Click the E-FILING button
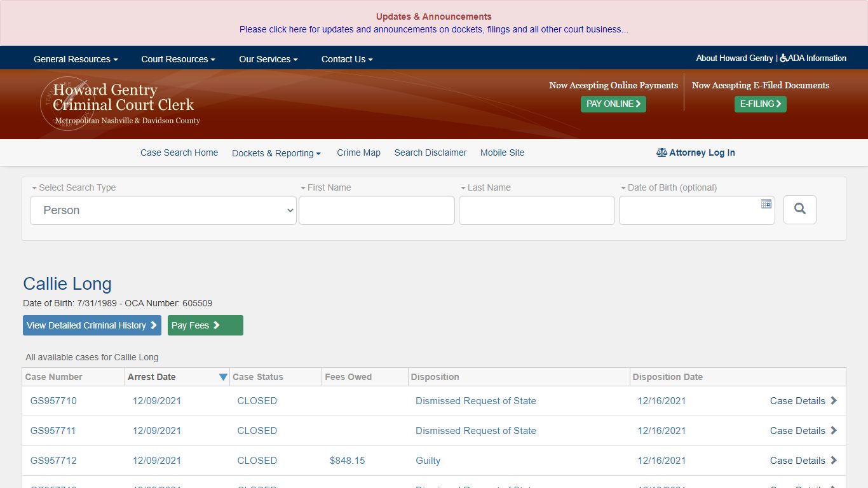The image size is (868, 488). 761,104
